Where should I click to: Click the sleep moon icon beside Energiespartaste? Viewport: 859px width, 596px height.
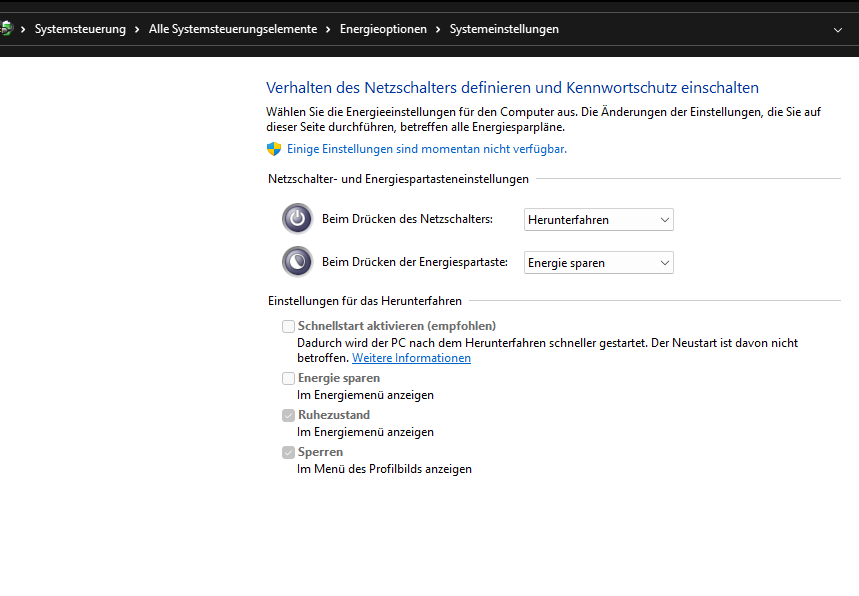tap(297, 262)
